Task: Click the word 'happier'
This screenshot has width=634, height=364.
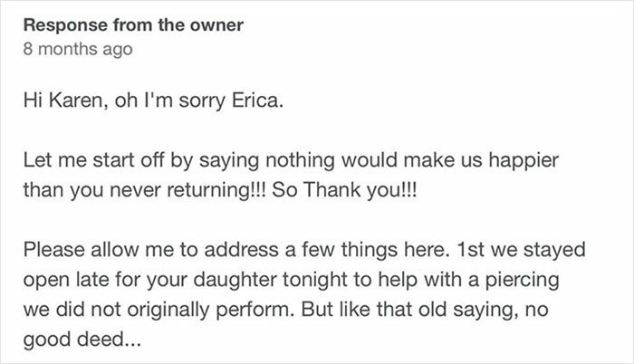Action: 524,161
